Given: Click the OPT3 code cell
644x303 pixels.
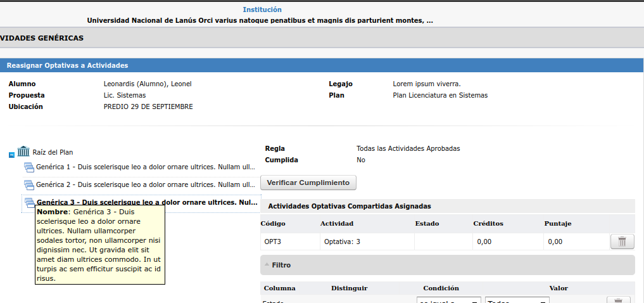Looking at the screenshot, I should point(272,242).
